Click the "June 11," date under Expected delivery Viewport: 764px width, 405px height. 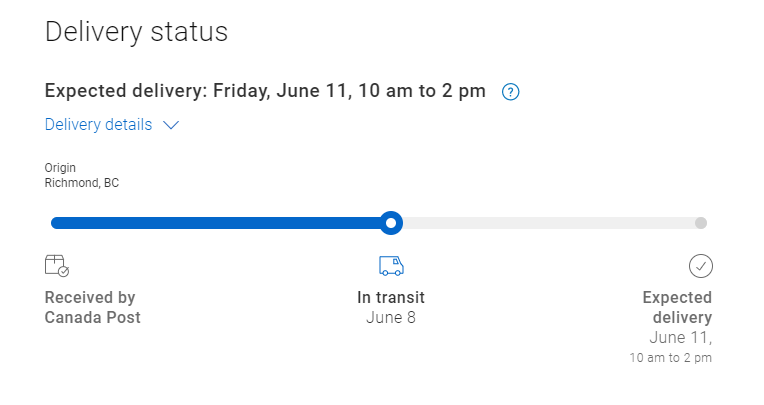point(680,338)
